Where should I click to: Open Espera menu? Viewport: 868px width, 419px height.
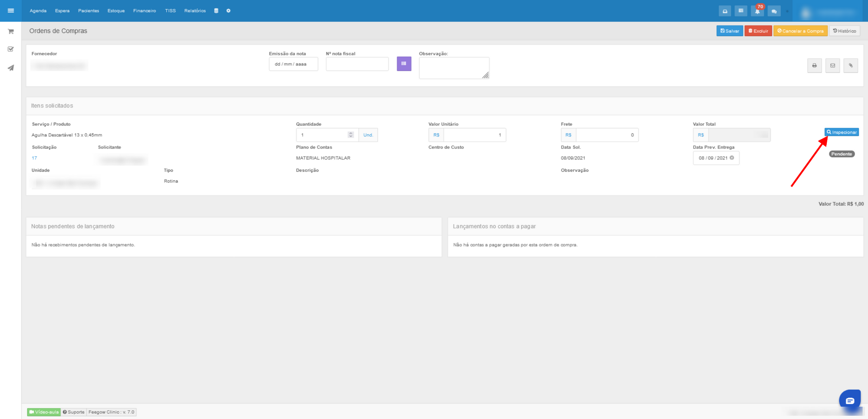point(62,11)
